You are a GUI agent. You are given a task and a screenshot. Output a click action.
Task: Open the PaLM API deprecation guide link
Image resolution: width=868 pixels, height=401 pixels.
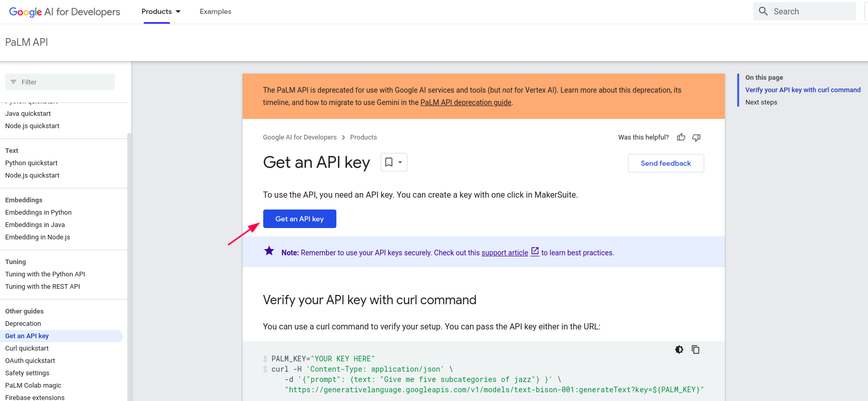point(466,102)
